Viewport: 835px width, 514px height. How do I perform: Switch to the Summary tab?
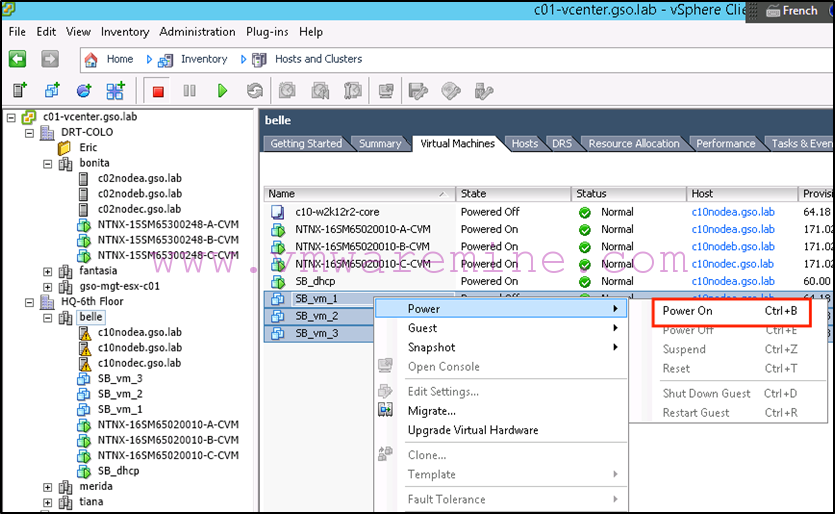coord(380,143)
